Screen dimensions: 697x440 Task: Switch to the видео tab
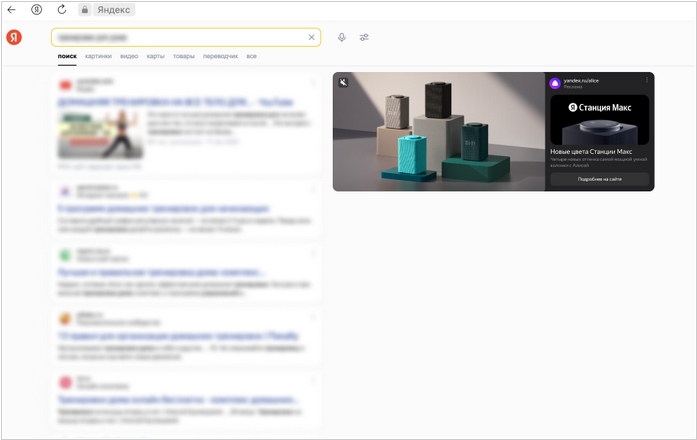click(129, 56)
